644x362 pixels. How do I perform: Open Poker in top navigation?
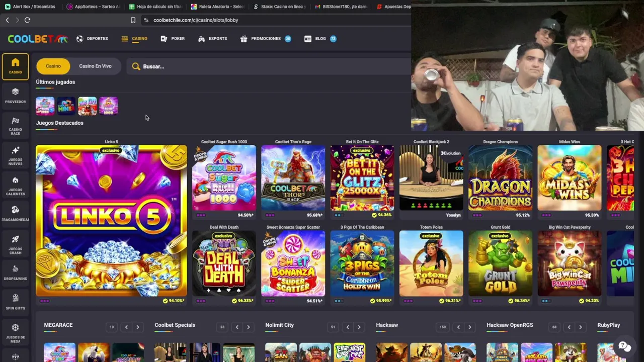(173, 39)
